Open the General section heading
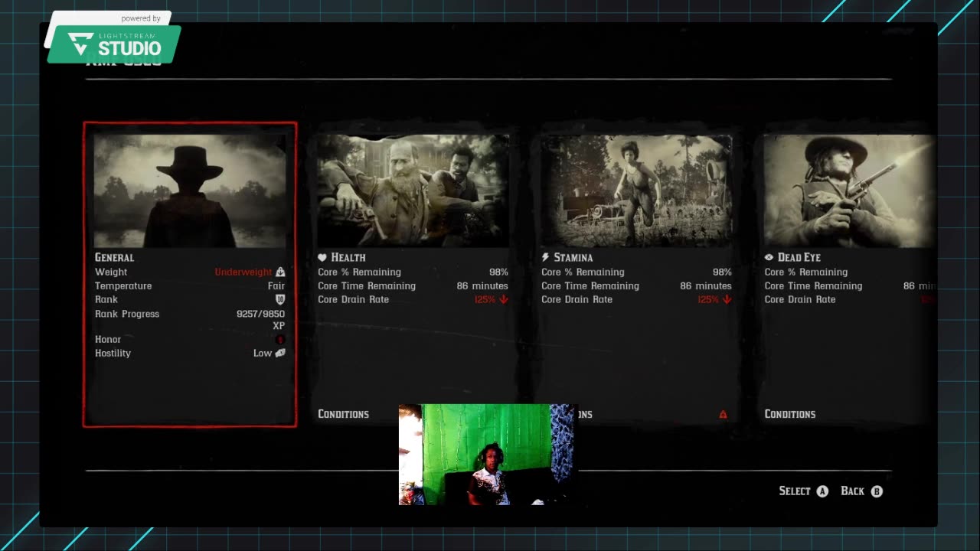Viewport: 980px width, 551px height. coord(114,258)
